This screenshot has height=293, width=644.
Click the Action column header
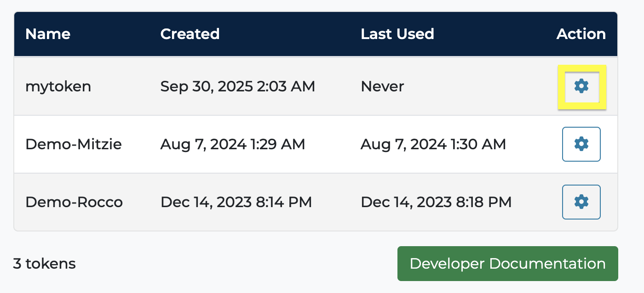[x=581, y=34]
